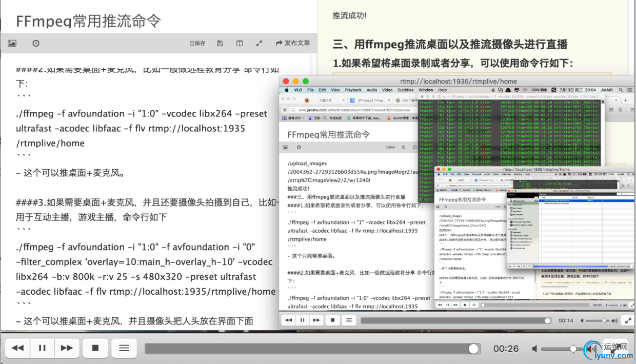Open the Apple menu in the captured menu bar

click(287, 90)
